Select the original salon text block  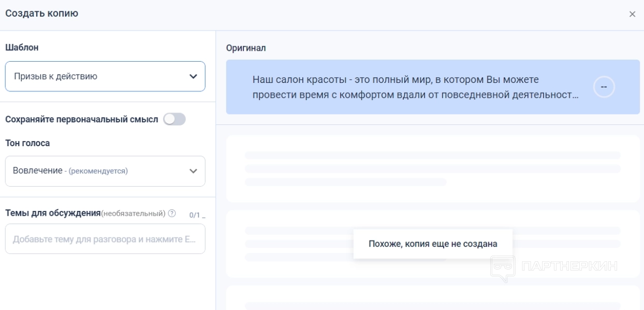[414, 88]
